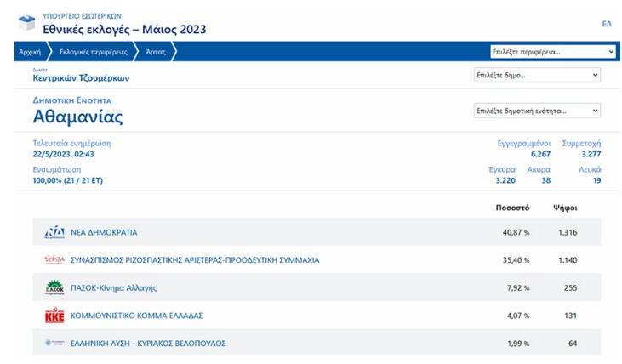Click the Νέα Δημοκρατία party logo
The width and height of the screenshot is (622, 364).
point(54,232)
